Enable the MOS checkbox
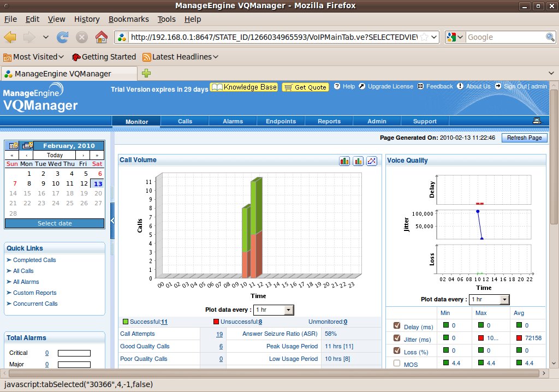Image resolution: width=559 pixels, height=392 pixels. [x=397, y=364]
